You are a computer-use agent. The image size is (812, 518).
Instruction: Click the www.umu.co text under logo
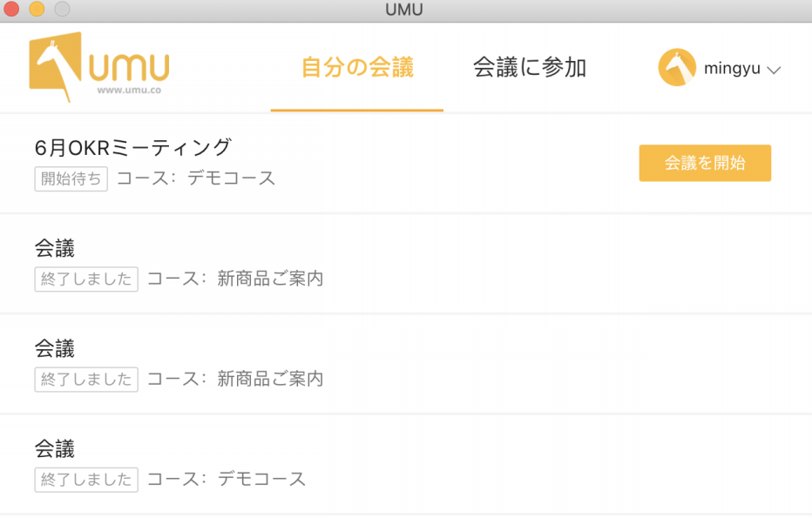point(129,90)
